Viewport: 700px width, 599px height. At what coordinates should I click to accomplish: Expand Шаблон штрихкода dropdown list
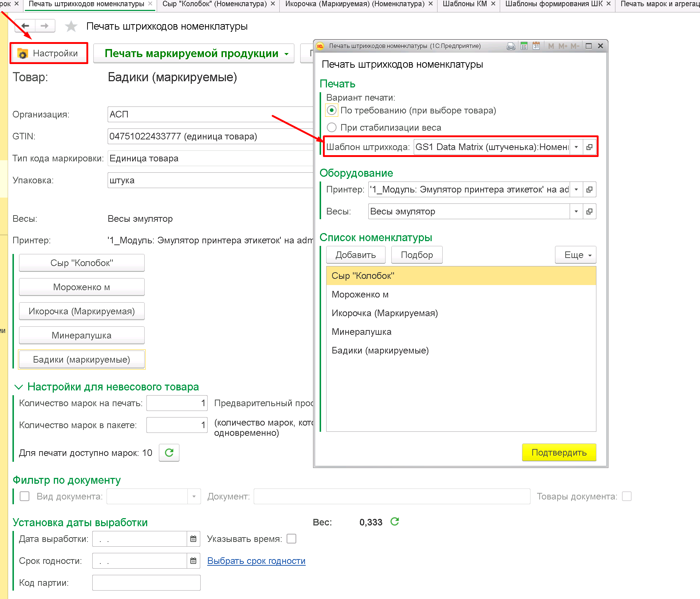(x=576, y=147)
